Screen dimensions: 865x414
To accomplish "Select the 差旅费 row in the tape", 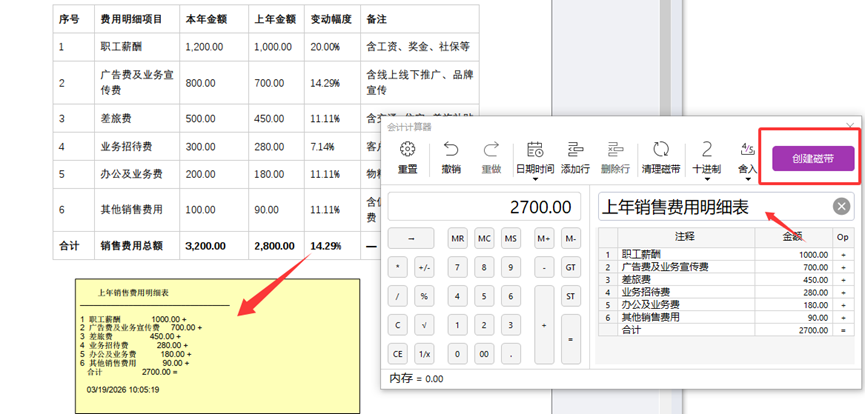I will pyautogui.click(x=700, y=280).
